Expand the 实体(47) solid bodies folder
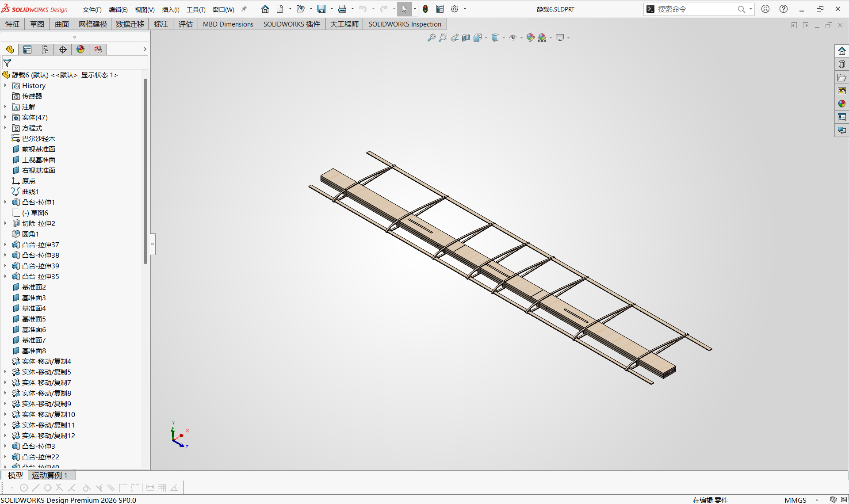Image resolution: width=849 pixels, height=504 pixels. coord(5,118)
